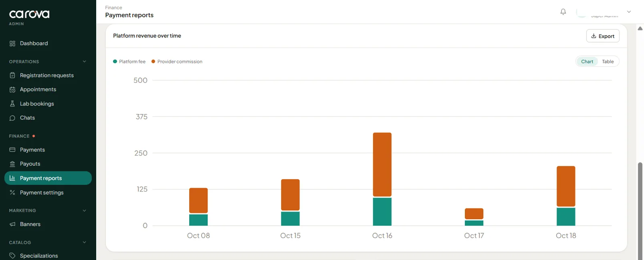The height and width of the screenshot is (260, 644).
Task: Collapse the Marketing section chevron
Action: [x=84, y=211]
